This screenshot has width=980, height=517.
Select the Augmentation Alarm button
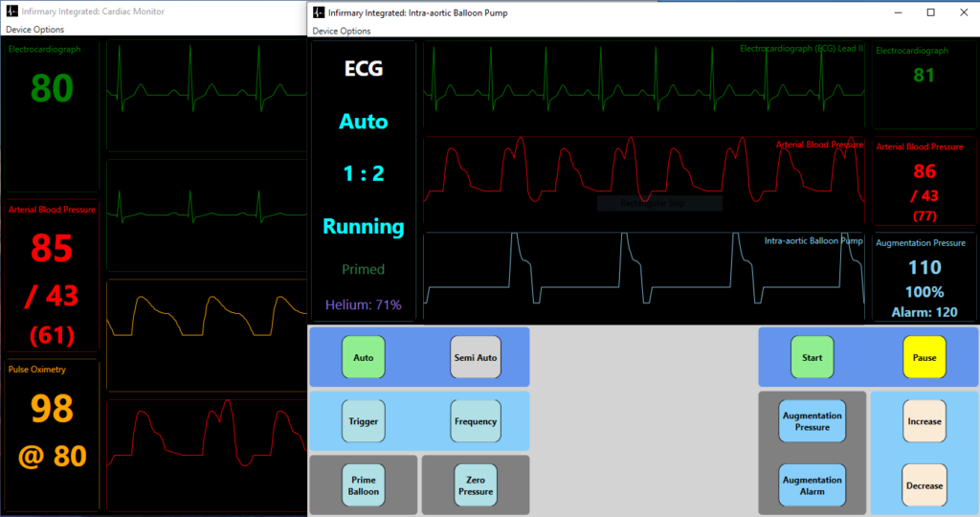[812, 485]
